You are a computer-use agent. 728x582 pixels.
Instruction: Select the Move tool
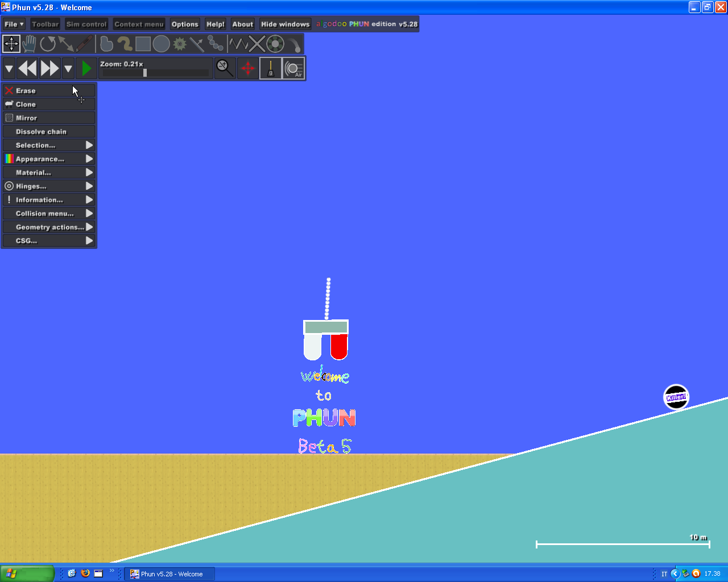11,44
